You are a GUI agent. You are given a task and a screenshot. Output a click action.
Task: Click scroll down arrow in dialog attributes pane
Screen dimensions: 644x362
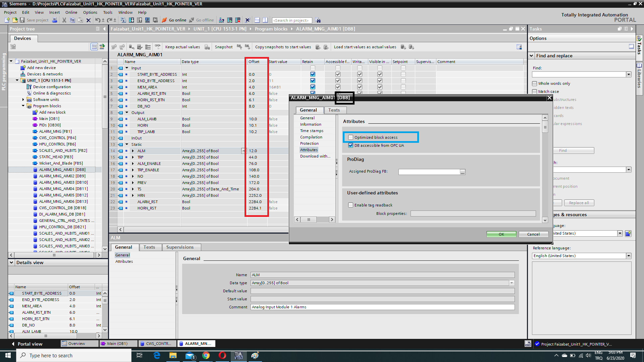[x=545, y=220]
